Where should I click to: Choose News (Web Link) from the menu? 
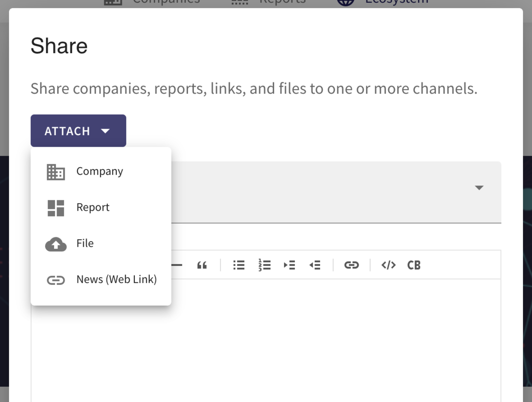click(x=116, y=280)
